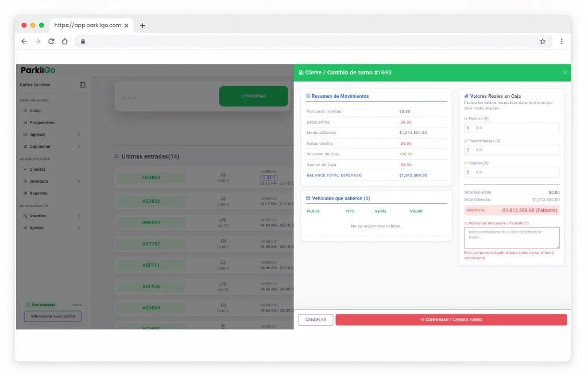
Task: Expand the Usuarios submenu chevron
Action: point(79,216)
